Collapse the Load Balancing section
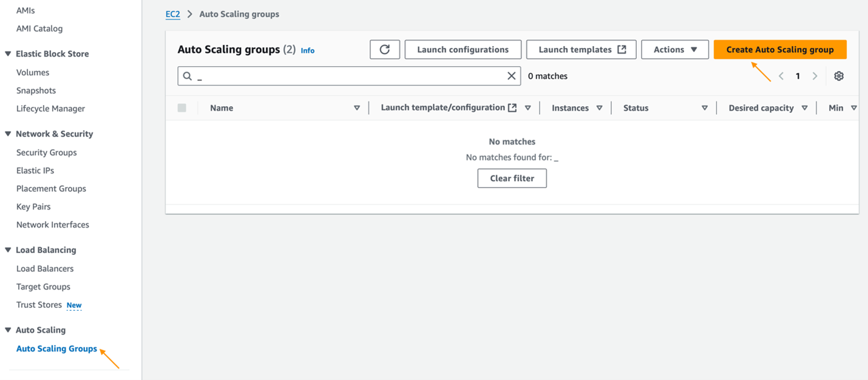868x380 pixels. point(7,249)
